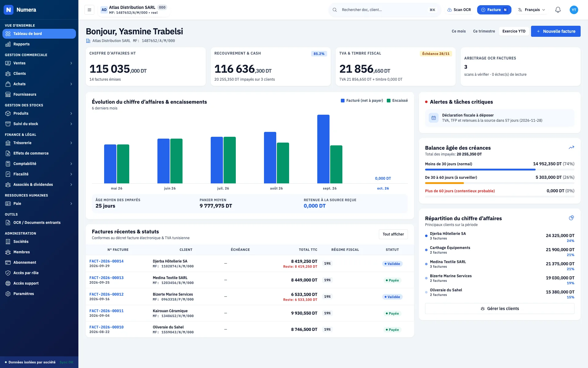
Task: Click the Gérer les clients button
Action: click(x=499, y=309)
